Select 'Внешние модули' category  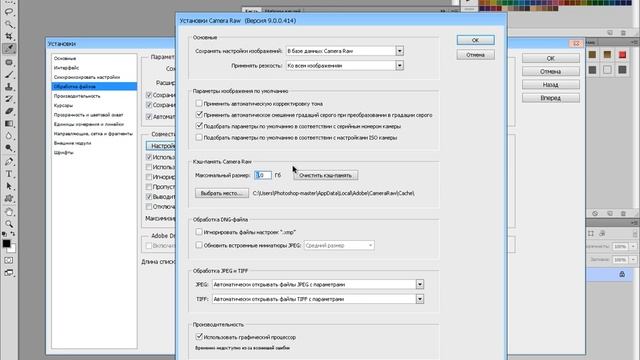[72, 143]
